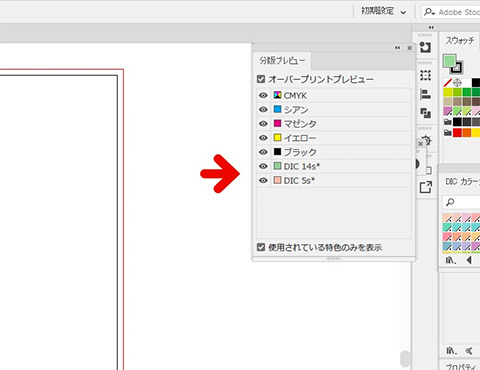Toggle visibility of the ブラック plate
The image size is (480, 370).
pyautogui.click(x=263, y=152)
